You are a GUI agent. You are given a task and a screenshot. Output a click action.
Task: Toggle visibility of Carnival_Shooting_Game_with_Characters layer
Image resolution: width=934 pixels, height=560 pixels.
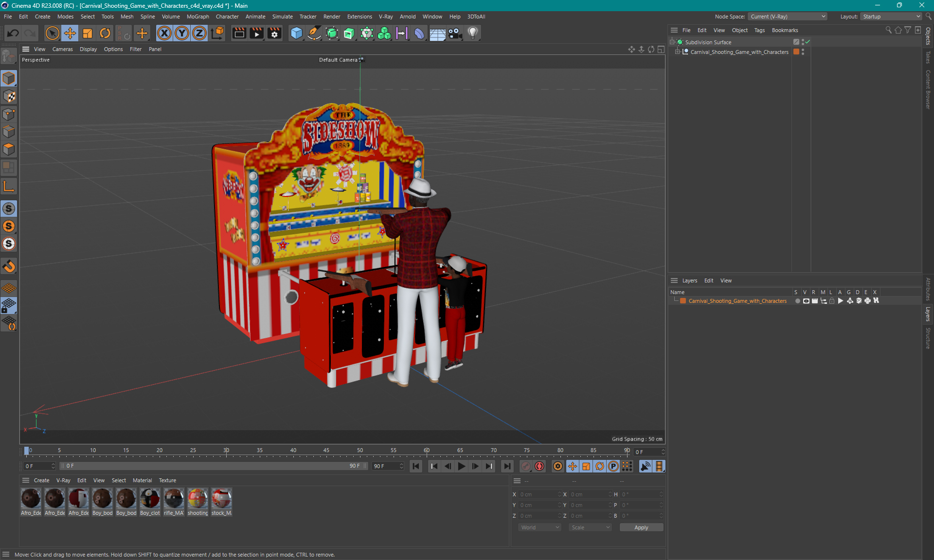point(805,301)
